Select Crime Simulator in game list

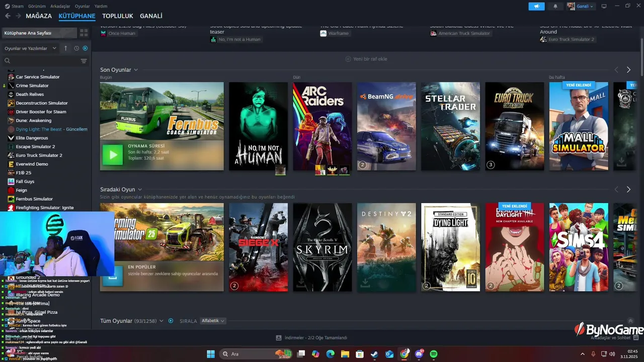tap(32, 85)
